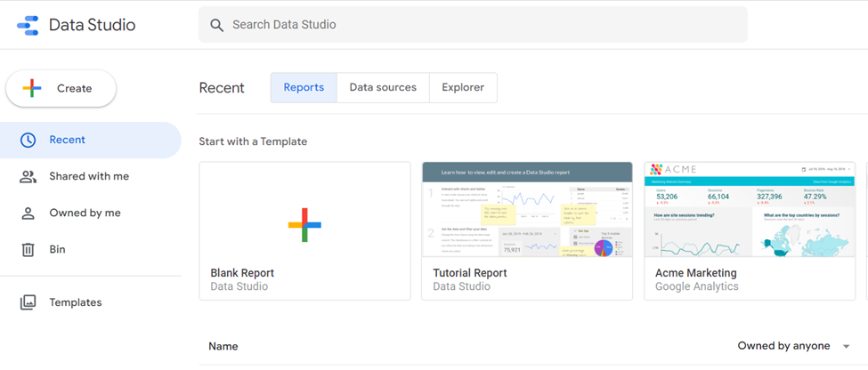Click the people icon for Shared with me

[x=28, y=177]
